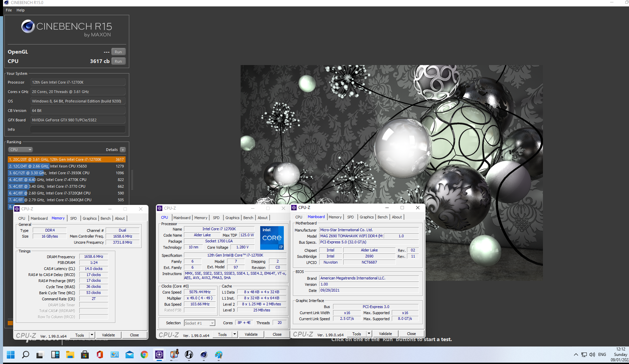Show hidden system tray icons
629x364 pixels.
click(x=576, y=355)
